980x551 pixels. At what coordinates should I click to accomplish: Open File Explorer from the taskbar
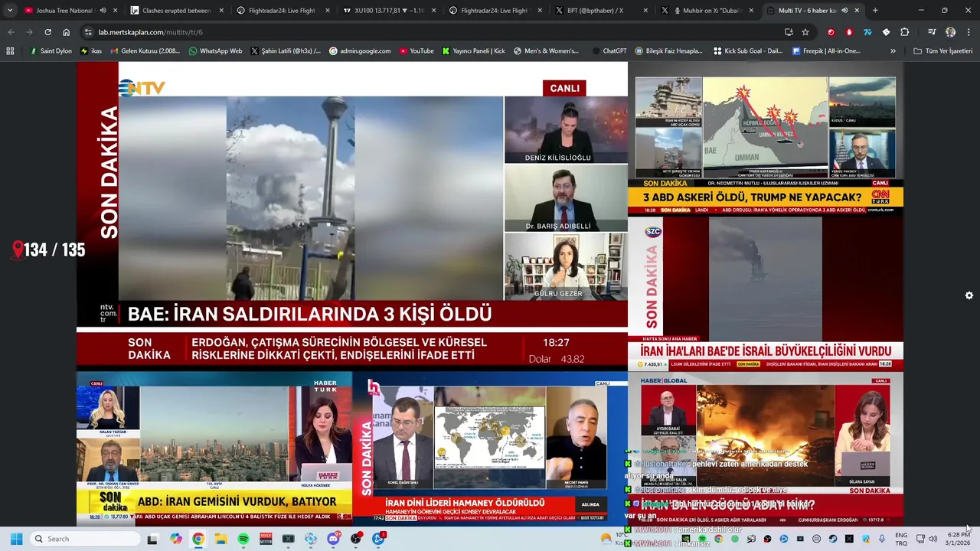(220, 539)
